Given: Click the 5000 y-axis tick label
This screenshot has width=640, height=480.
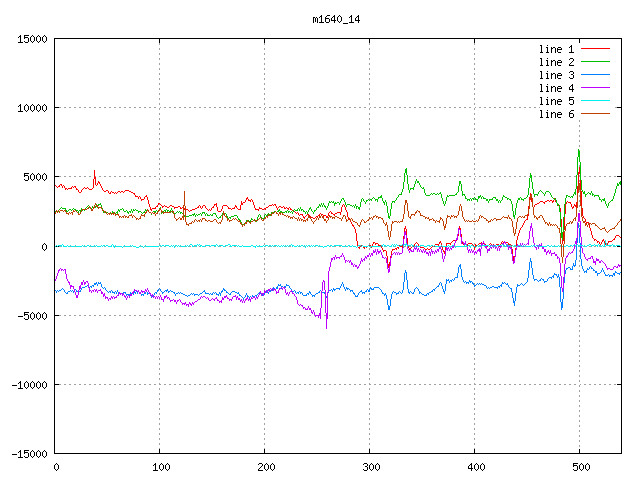Looking at the screenshot, I should click(35, 177).
